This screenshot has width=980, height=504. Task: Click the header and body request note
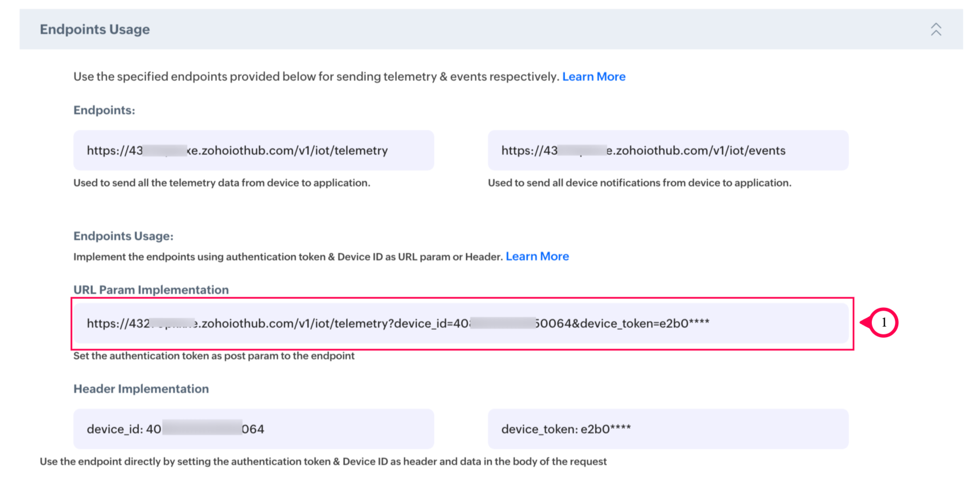(x=323, y=462)
